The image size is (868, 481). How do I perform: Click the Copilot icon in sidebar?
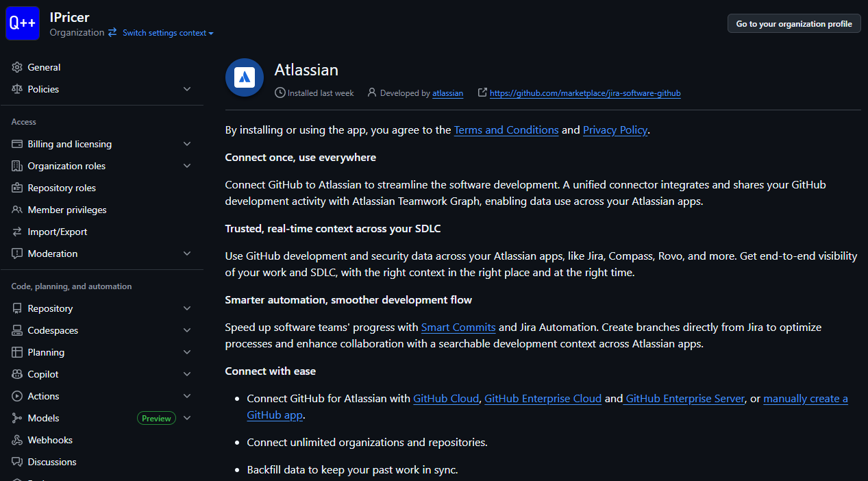click(x=17, y=374)
